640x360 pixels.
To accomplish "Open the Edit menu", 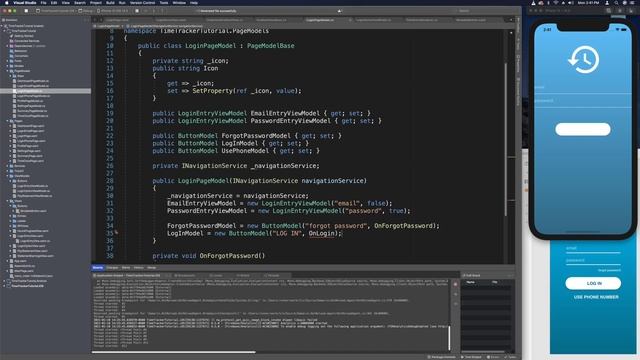I will click(54, 2).
